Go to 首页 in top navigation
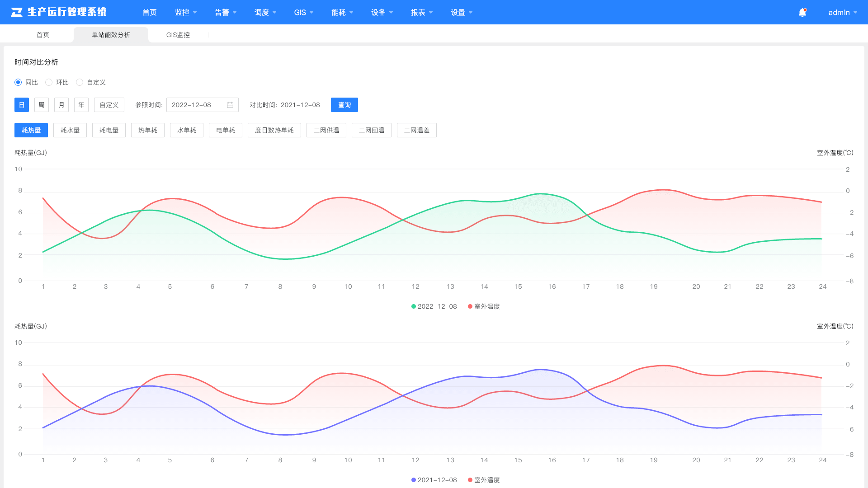868x488 pixels. point(150,12)
